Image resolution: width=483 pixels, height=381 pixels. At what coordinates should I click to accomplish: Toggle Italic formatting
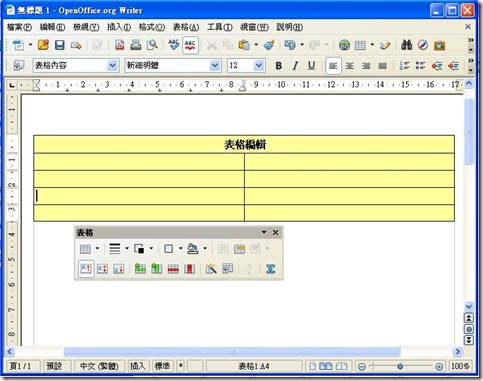coord(295,66)
